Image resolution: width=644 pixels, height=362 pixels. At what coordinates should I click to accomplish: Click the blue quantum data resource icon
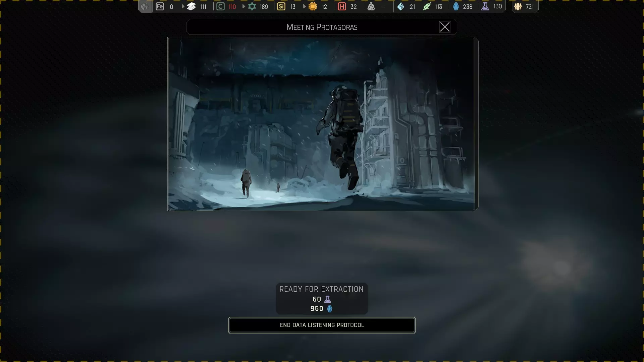pos(456,6)
